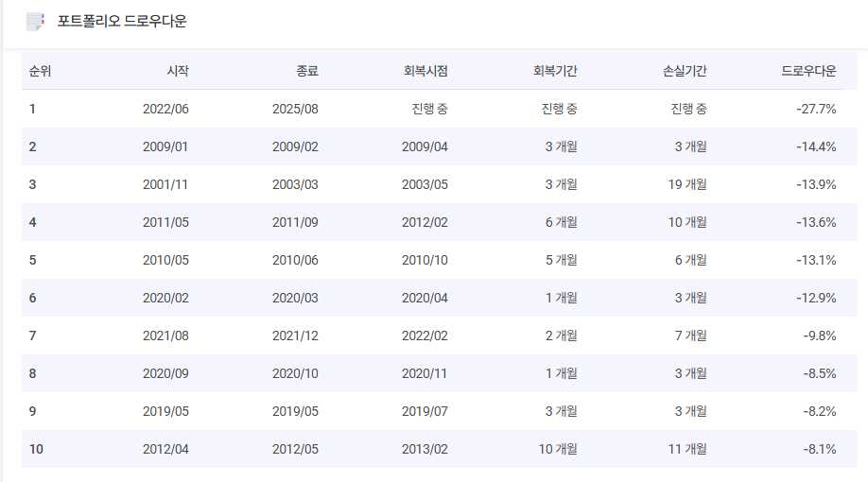The width and height of the screenshot is (868, 482).
Task: Select start date 2022/06 in row 1
Action: pos(165,109)
